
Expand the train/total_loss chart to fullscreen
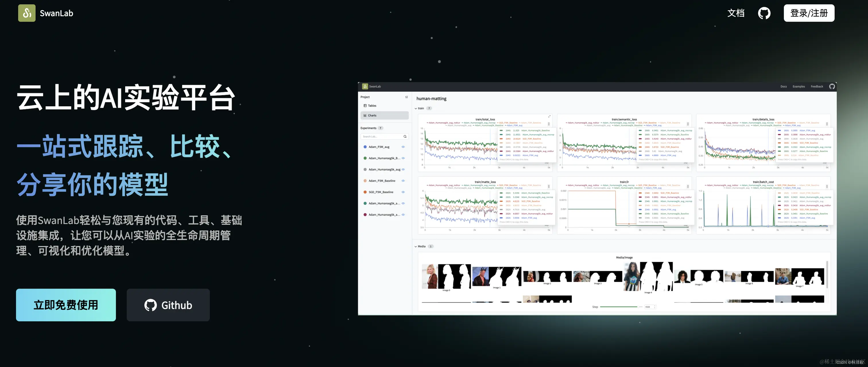click(549, 116)
